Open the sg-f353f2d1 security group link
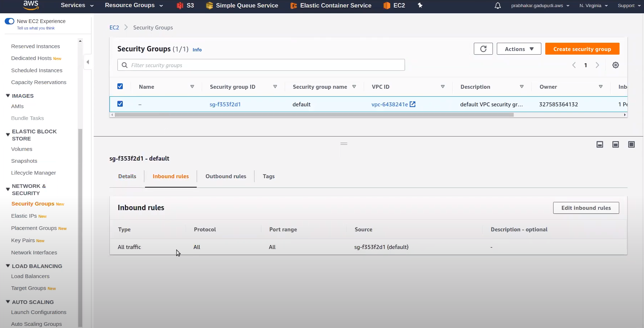 click(225, 104)
